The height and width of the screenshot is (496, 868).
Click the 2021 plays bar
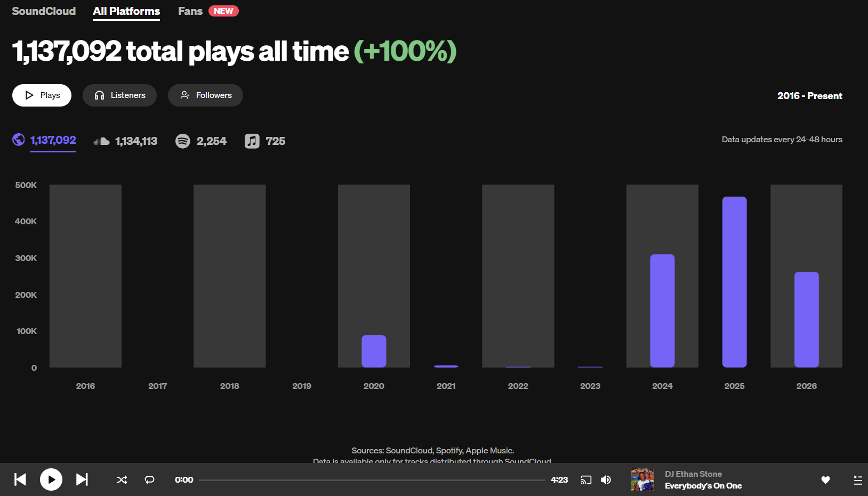tap(446, 367)
